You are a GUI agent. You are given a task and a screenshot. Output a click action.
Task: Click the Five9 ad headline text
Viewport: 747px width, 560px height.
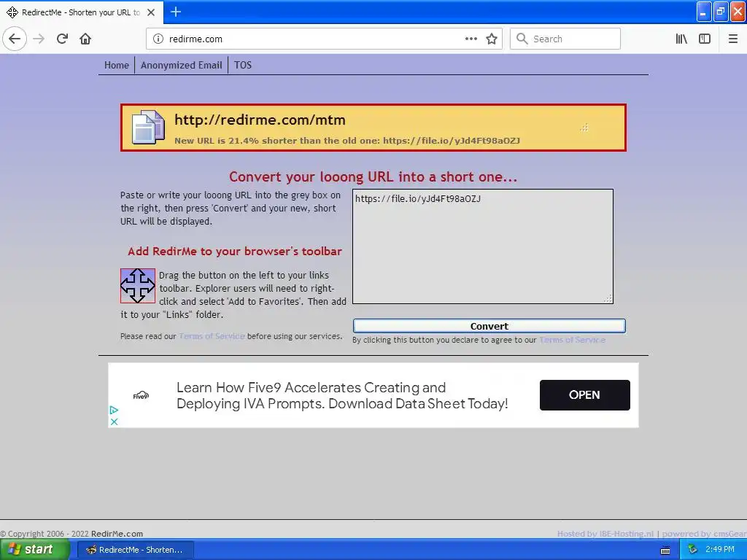[x=342, y=395]
